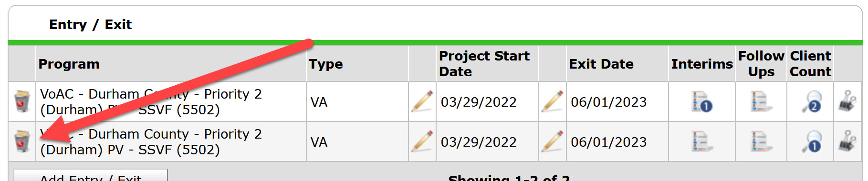Click the first row binder clip icon

click(x=847, y=101)
